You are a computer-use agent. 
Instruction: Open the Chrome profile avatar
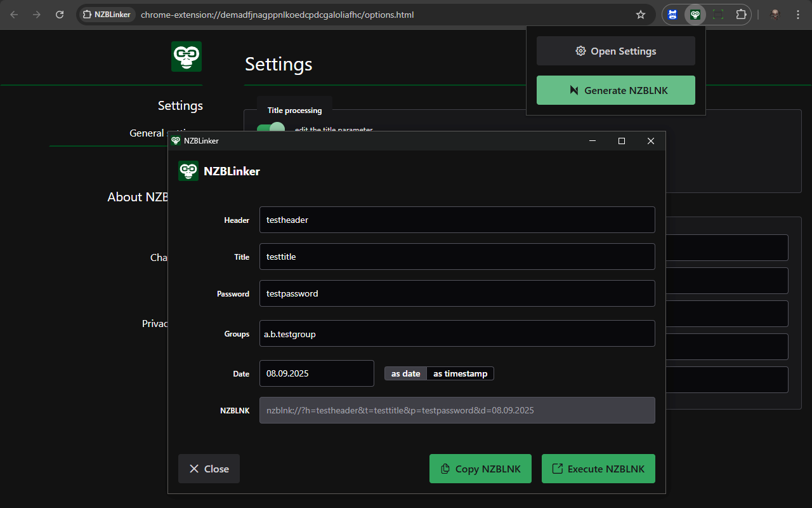pos(775,15)
